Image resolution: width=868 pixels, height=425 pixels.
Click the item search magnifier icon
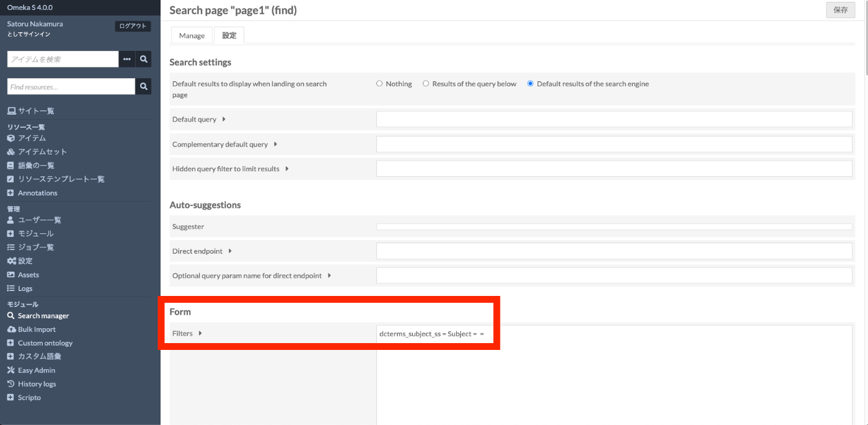pyautogui.click(x=143, y=59)
